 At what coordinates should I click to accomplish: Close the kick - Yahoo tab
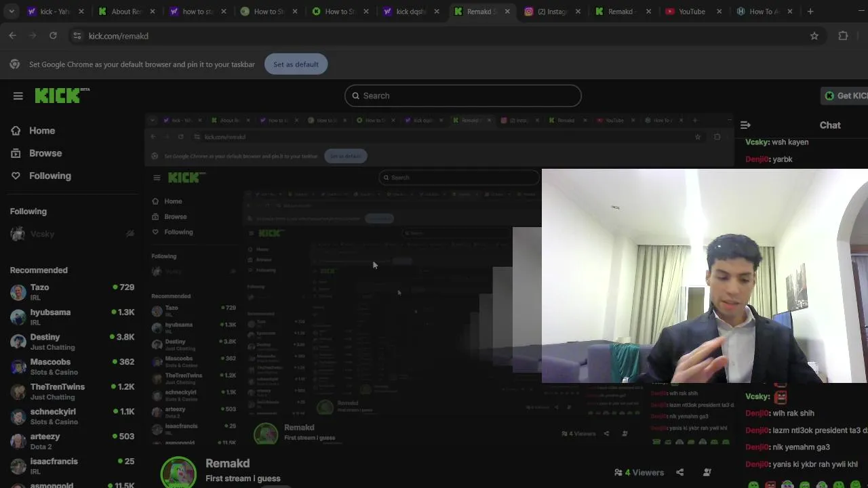pyautogui.click(x=81, y=12)
